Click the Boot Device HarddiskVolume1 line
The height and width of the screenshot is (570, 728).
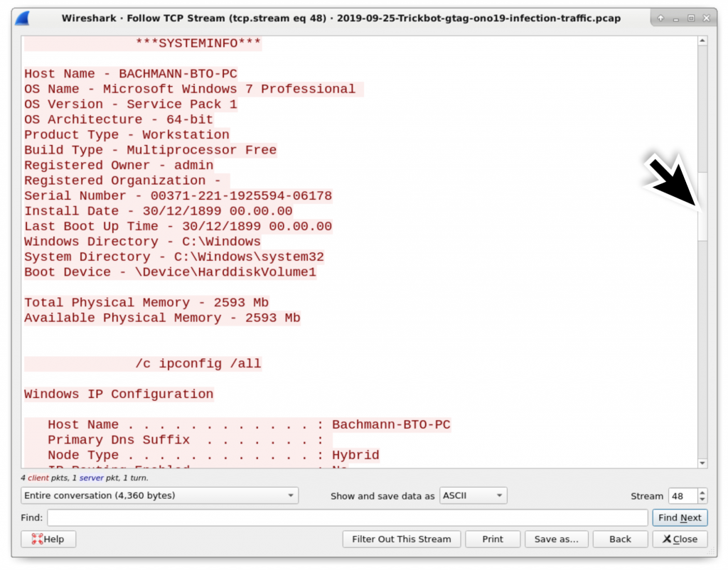pos(171,273)
